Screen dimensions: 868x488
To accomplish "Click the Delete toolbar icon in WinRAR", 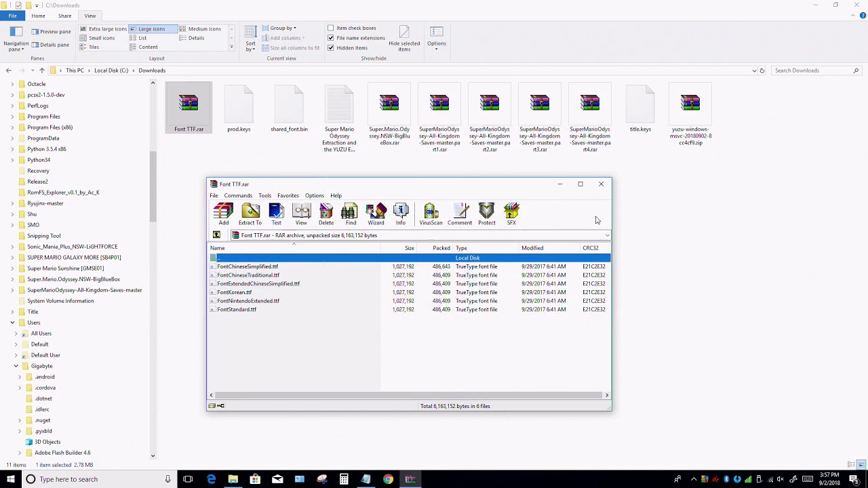I will [x=326, y=214].
